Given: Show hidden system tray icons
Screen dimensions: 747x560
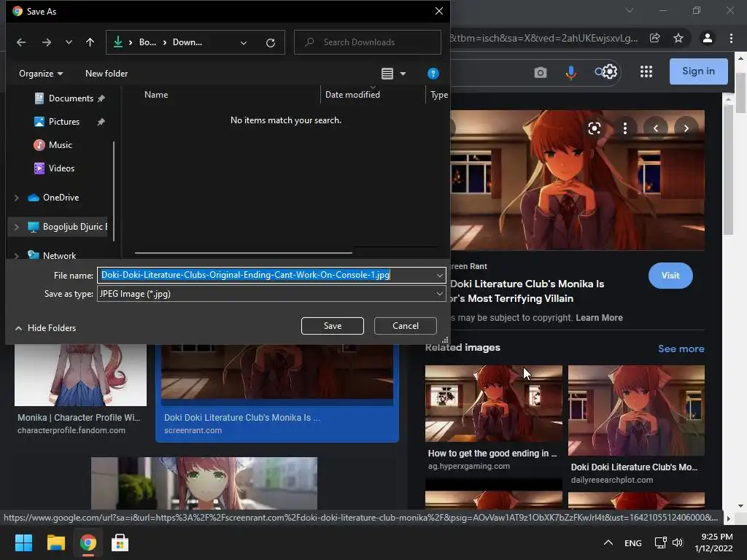Looking at the screenshot, I should 608,542.
